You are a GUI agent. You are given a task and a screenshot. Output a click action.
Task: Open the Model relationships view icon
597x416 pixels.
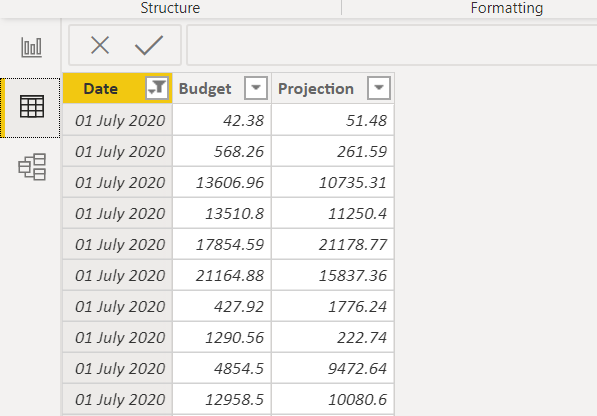32,167
